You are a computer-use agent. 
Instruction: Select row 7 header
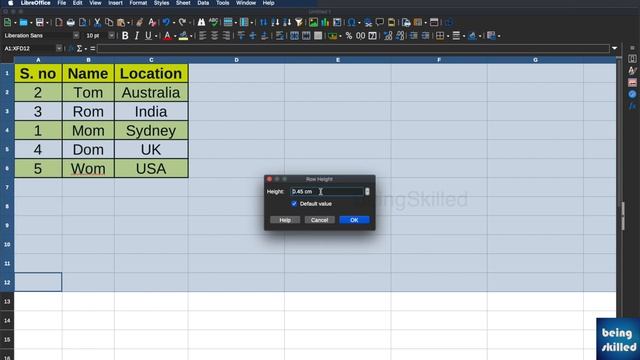click(7, 187)
